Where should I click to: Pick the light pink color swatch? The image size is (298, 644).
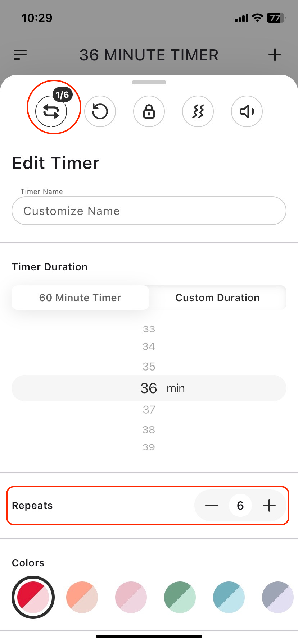[131, 597]
